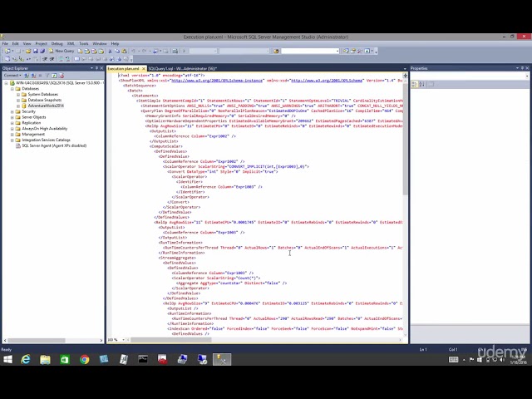
Task: Click the New Project icon at toolbar start
Action: pos(7,51)
